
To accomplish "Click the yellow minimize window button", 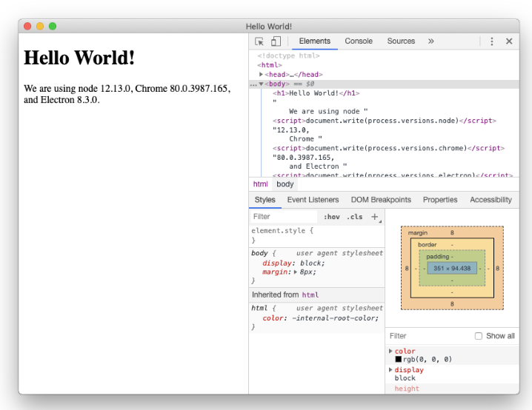I will [x=40, y=26].
